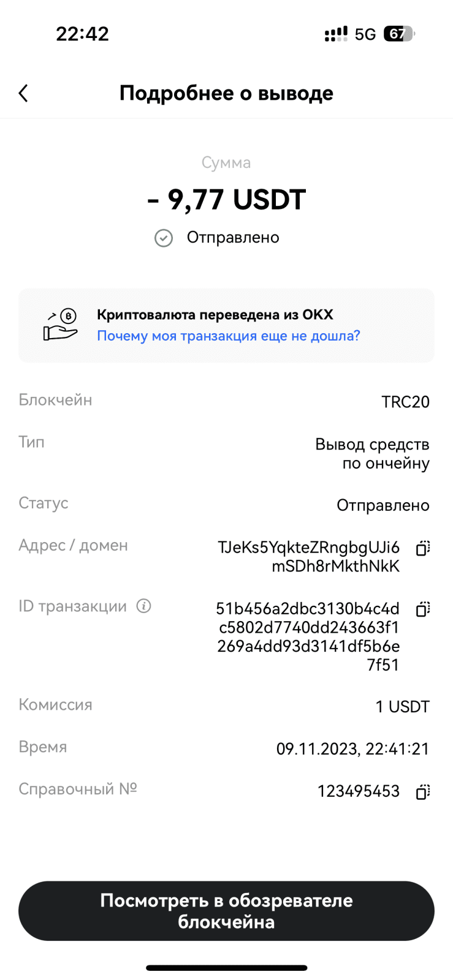The width and height of the screenshot is (453, 980).
Task: Tap the battery indicator in status bar
Action: [398, 34]
